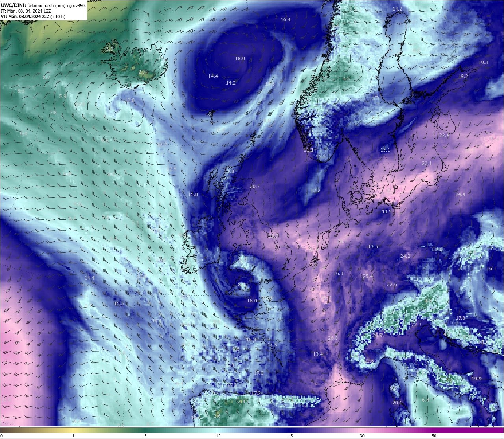Select the 13.5 value label

click(x=373, y=246)
